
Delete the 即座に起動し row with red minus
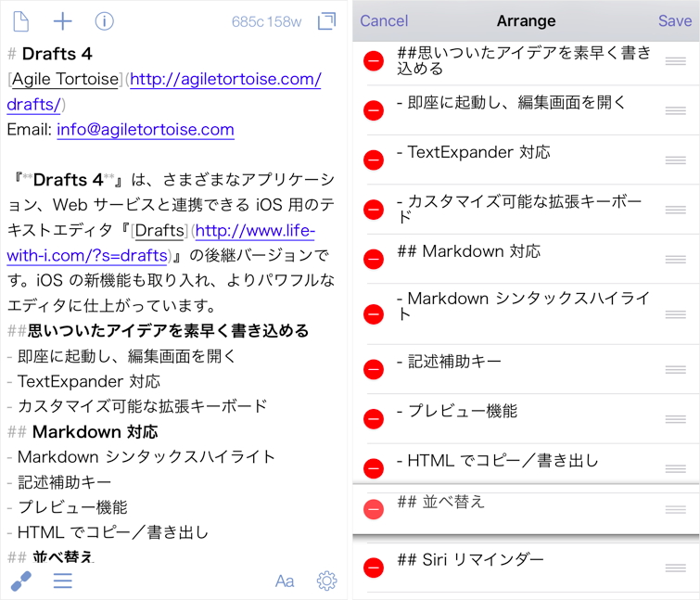[x=374, y=110]
